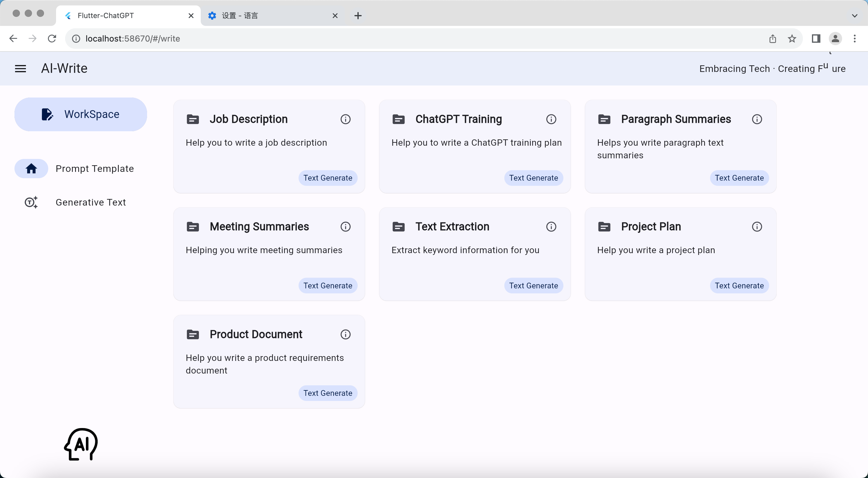Click the Product Document info icon
This screenshot has width=868, height=478.
pos(345,335)
